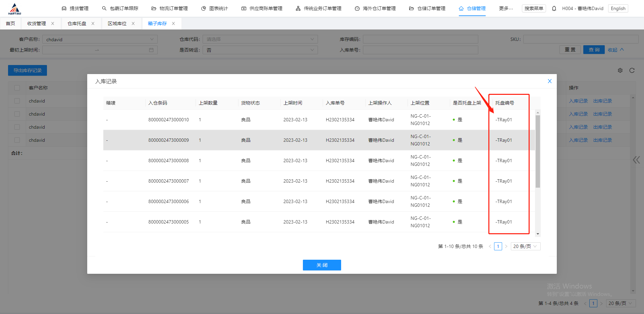Click the 关闭 button
Screen dimensions: 644x314
point(322,265)
